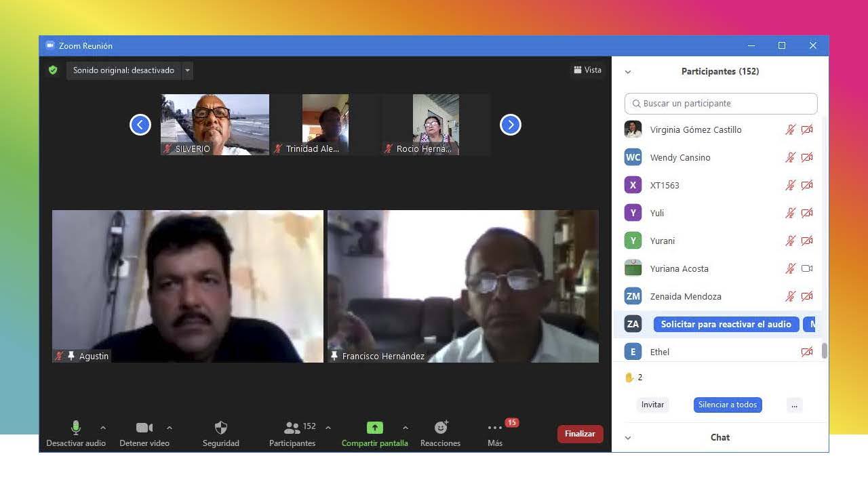The image size is (868, 488).
Task: Select Yuriana Acosta in participant list
Action: (718, 268)
